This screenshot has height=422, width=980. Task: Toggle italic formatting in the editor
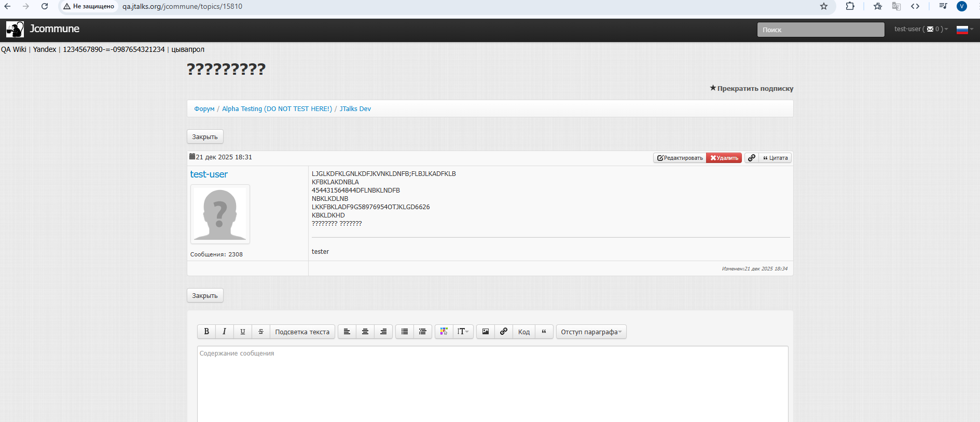[x=224, y=332]
